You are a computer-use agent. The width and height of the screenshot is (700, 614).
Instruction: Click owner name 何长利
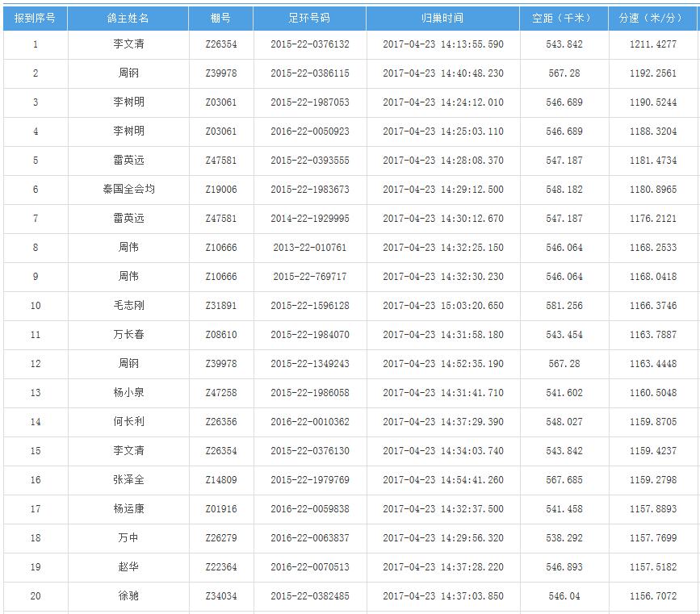tap(128, 422)
